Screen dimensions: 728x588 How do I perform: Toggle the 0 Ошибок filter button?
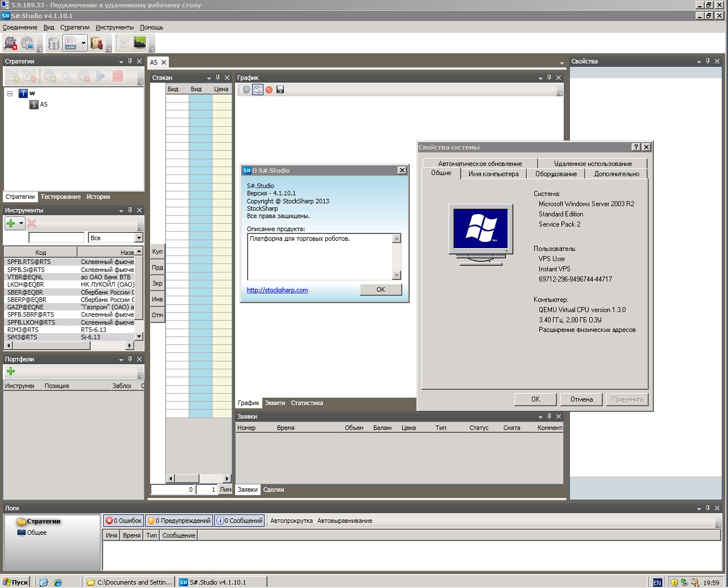[124, 521]
